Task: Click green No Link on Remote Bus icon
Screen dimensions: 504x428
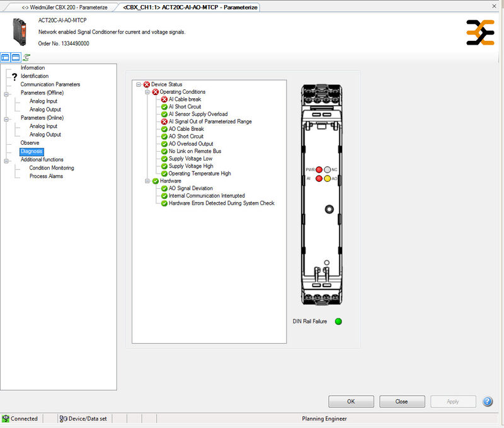Action: click(164, 151)
